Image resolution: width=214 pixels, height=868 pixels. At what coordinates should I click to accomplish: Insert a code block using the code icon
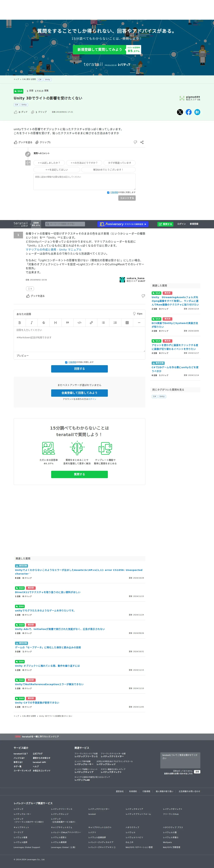(79, 322)
